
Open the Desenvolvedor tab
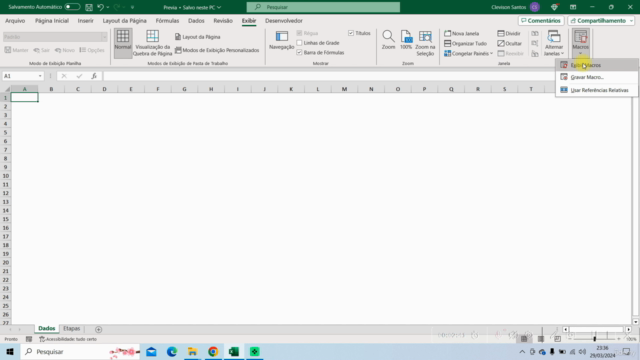[x=284, y=20]
